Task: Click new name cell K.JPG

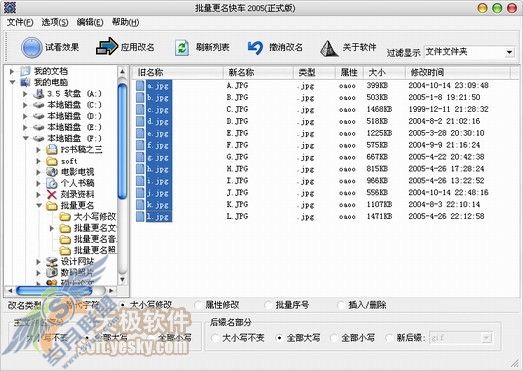Action: click(237, 205)
